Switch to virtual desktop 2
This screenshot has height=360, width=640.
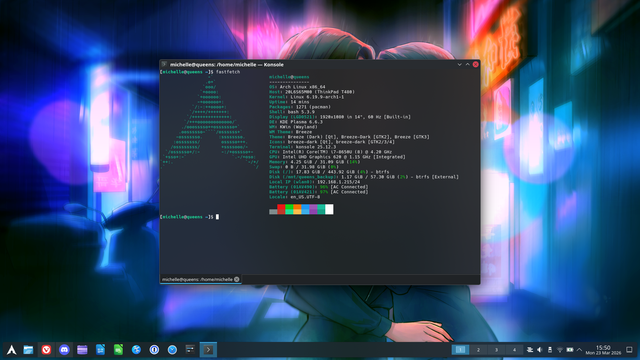[478, 350]
